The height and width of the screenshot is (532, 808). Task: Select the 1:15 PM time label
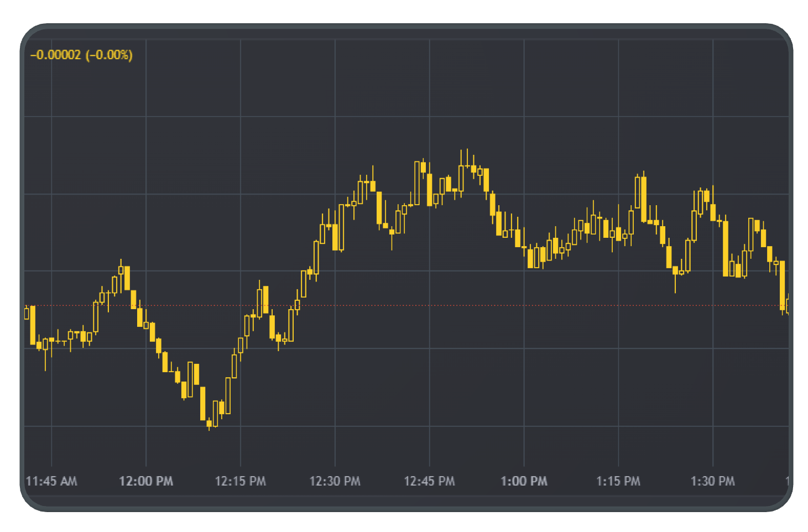point(618,481)
